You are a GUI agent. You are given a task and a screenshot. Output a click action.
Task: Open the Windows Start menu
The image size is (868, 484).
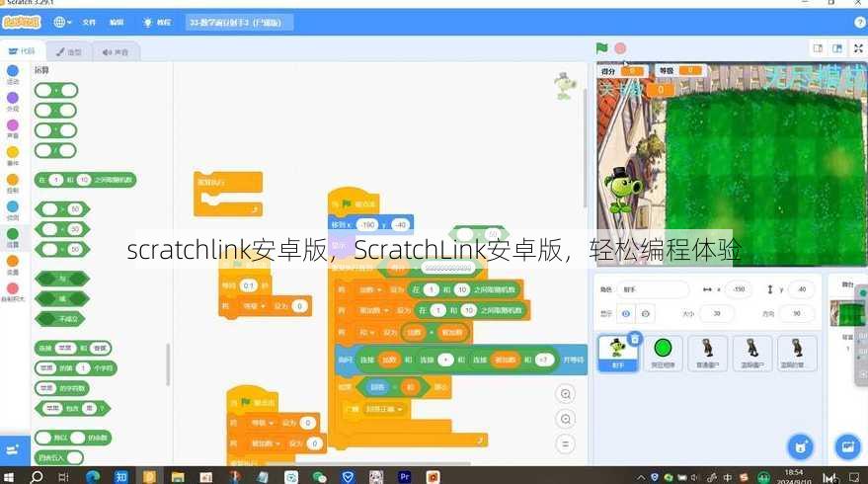(8, 476)
